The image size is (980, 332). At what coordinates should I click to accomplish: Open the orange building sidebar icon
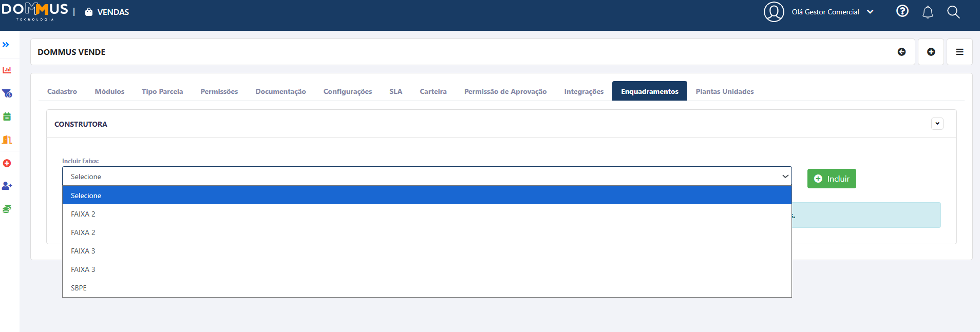point(7,140)
